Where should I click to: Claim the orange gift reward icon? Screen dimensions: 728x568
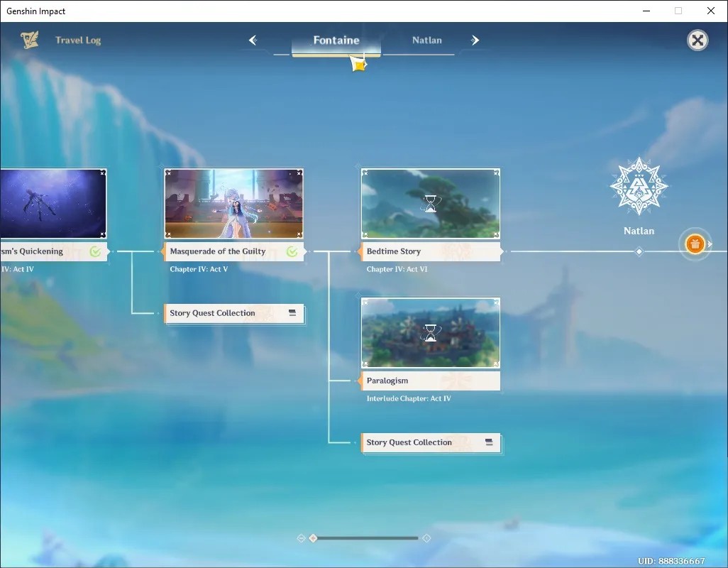[695, 244]
